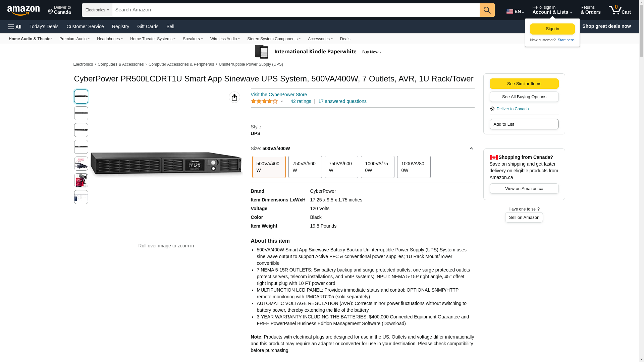
Task: Open Today's Deals in navigation
Action: 44,26
